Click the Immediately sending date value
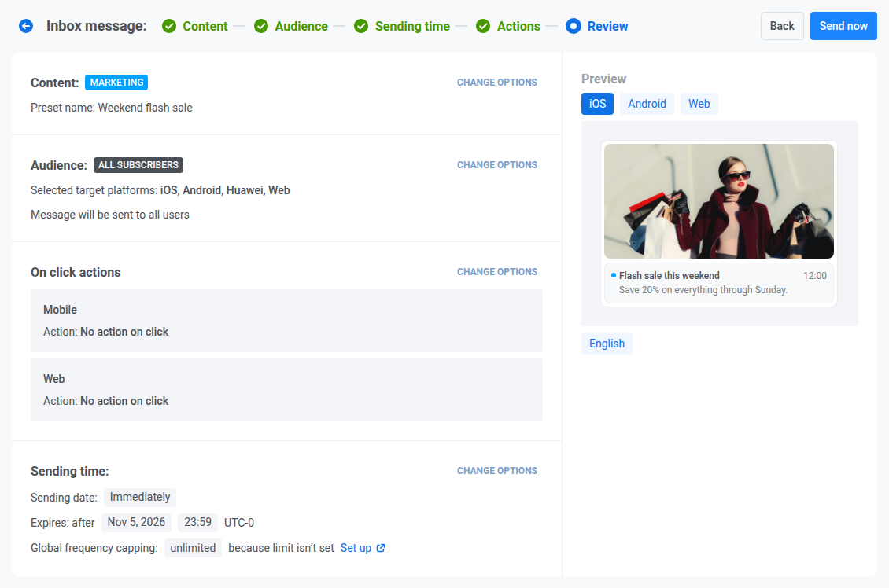Viewport: 889px width, 588px height. pos(140,498)
